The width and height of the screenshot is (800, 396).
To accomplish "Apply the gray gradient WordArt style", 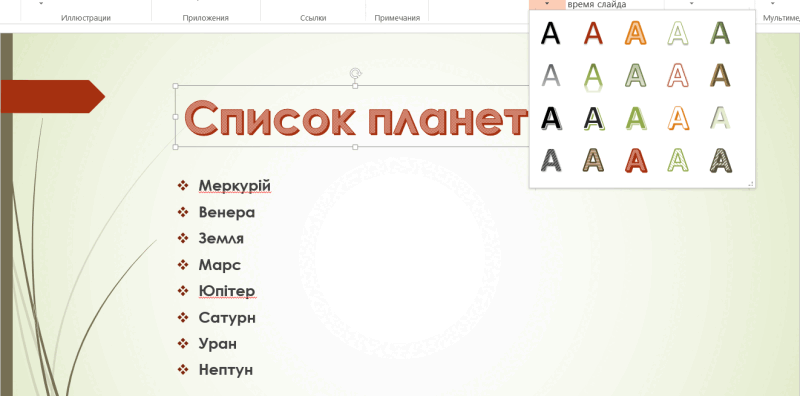I will pos(551,76).
